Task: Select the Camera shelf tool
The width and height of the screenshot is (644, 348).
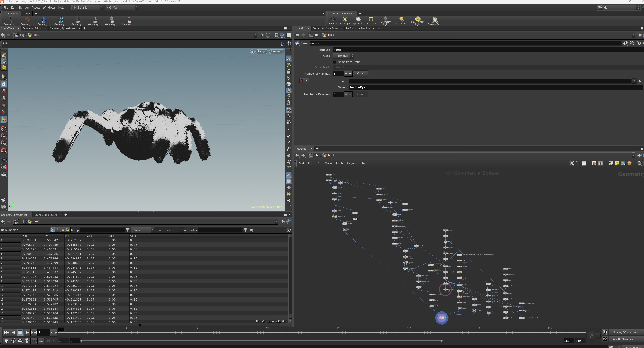Action: tap(333, 20)
